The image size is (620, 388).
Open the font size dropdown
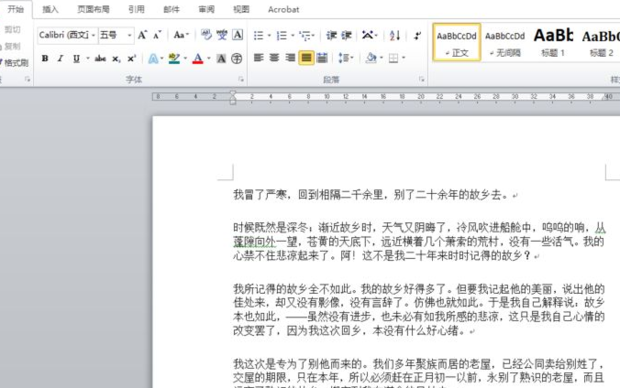(x=129, y=35)
